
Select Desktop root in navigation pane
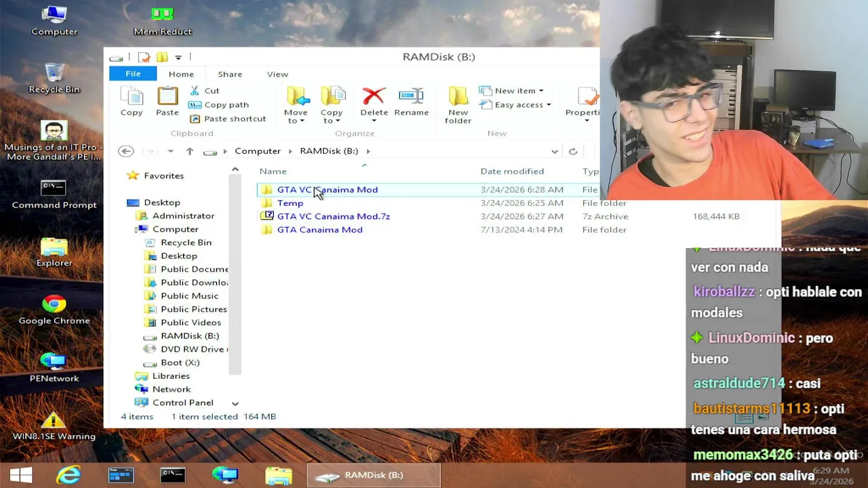pos(161,202)
